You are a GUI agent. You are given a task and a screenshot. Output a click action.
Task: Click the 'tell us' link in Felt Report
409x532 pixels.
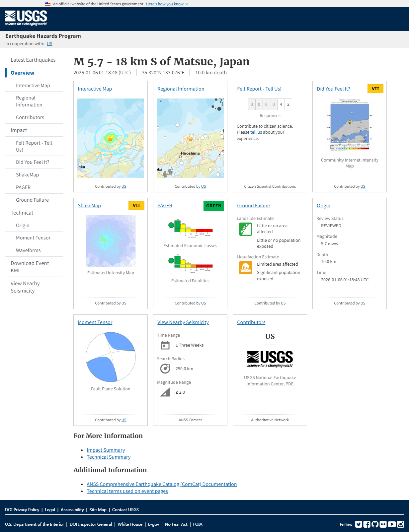[x=256, y=132]
